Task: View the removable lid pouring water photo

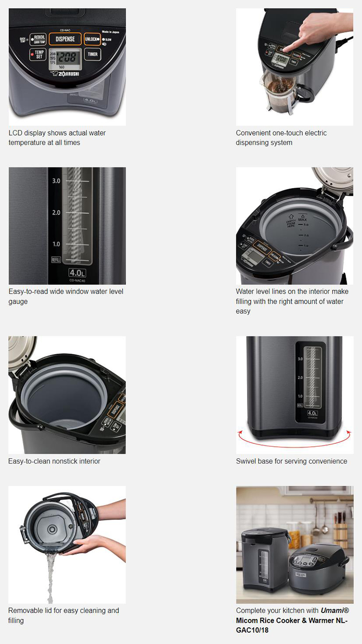Action: tap(67, 545)
